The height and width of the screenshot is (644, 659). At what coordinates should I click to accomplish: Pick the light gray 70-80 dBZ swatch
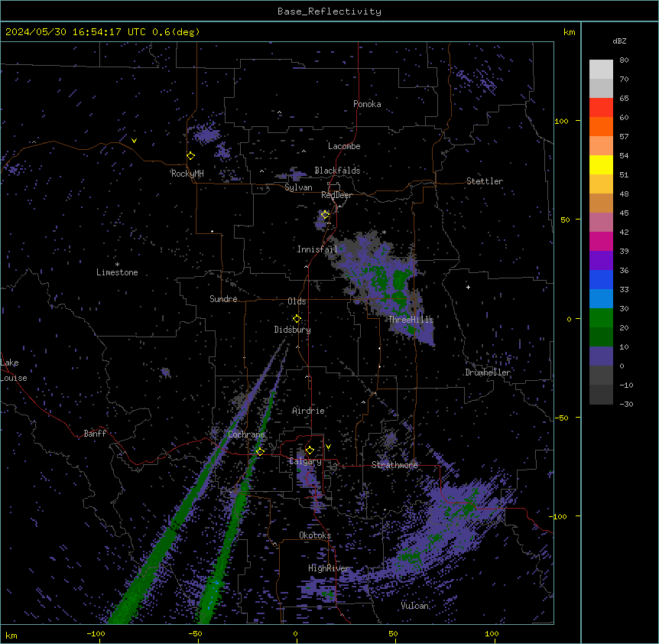click(x=601, y=70)
